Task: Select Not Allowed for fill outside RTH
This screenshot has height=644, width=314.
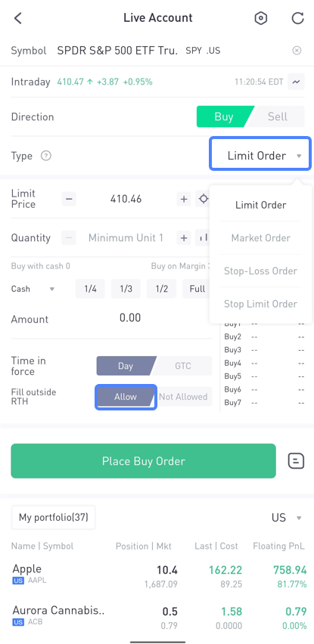Action: (183, 397)
